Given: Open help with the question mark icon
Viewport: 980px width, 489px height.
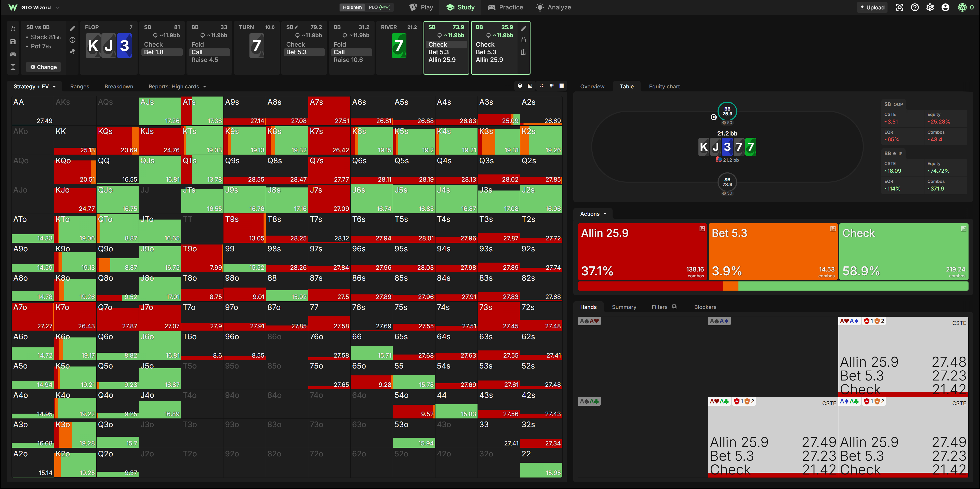Looking at the screenshot, I should [915, 7].
